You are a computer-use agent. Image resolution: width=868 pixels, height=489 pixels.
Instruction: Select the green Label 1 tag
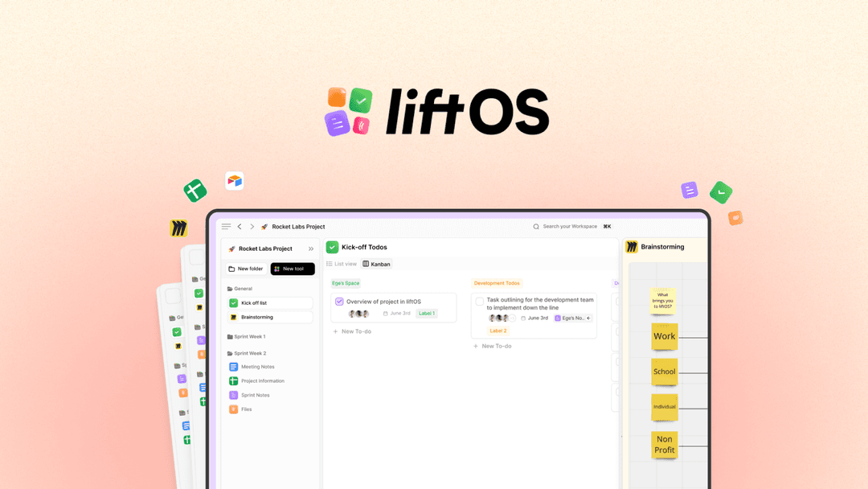point(428,314)
